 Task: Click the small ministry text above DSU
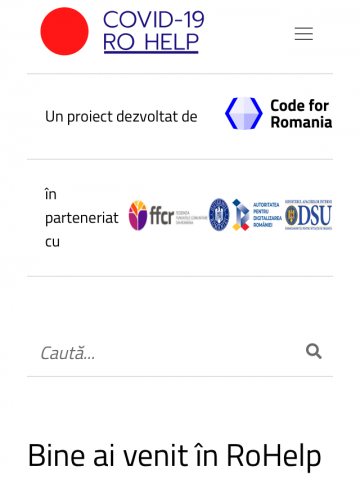pyautogui.click(x=308, y=202)
